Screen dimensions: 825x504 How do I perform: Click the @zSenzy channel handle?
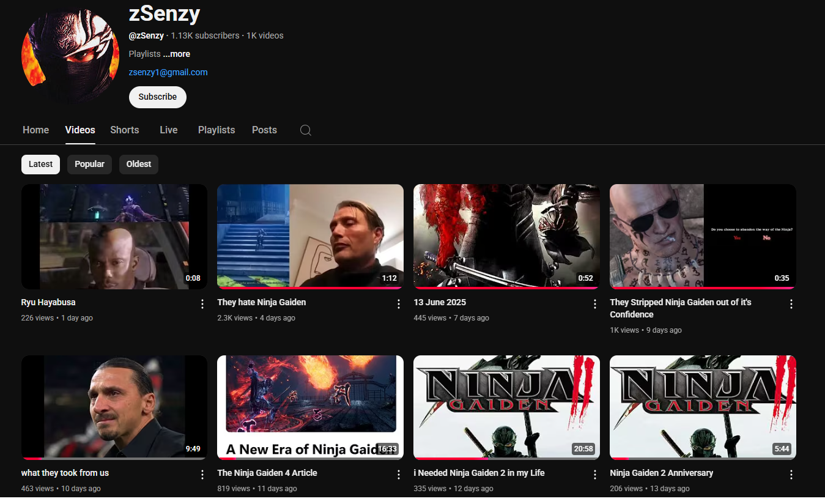point(146,35)
